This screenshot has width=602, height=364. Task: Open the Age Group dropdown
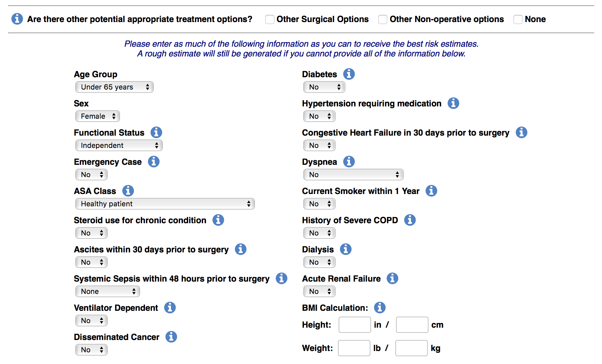pyautogui.click(x=114, y=87)
